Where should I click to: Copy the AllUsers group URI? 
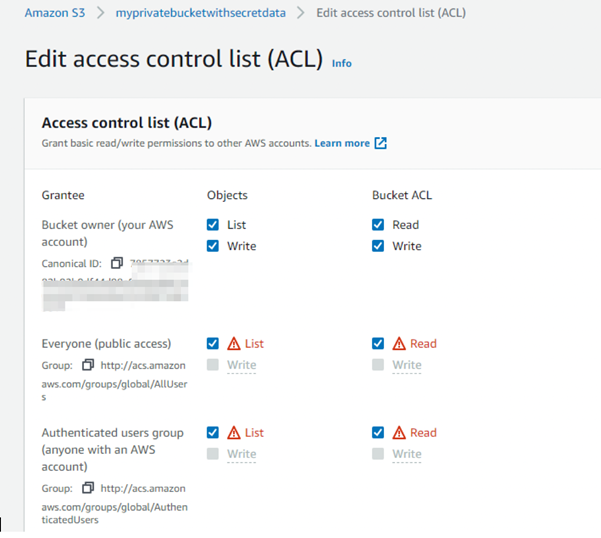pos(88,365)
